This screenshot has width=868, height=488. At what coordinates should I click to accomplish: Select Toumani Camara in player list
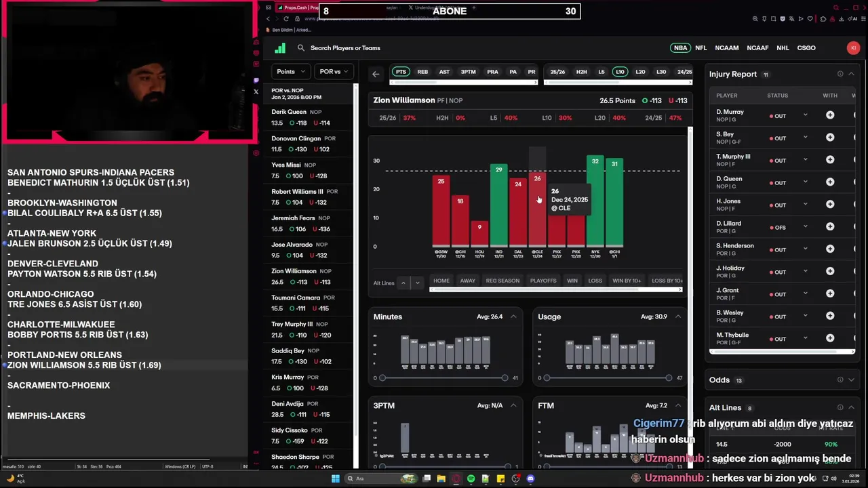coord(311,303)
